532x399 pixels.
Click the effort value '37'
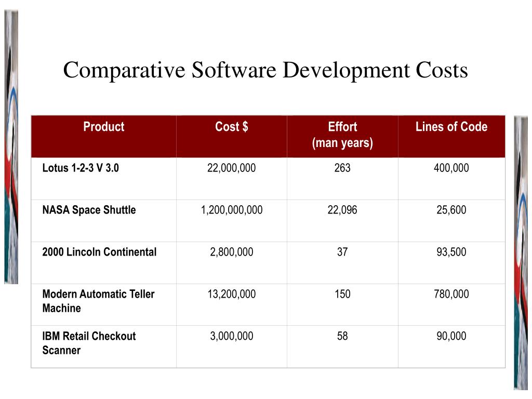point(342,252)
